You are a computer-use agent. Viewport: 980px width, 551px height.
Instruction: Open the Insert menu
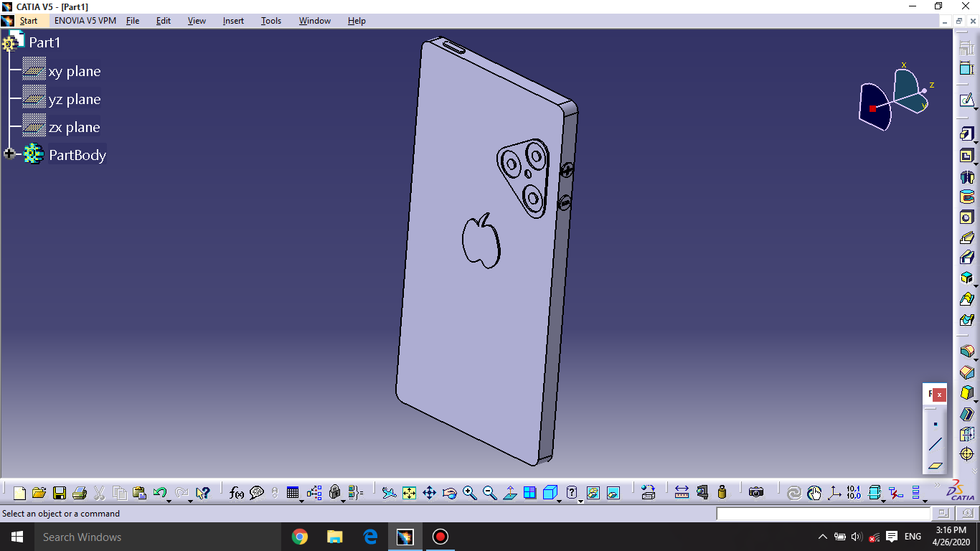pos(233,21)
